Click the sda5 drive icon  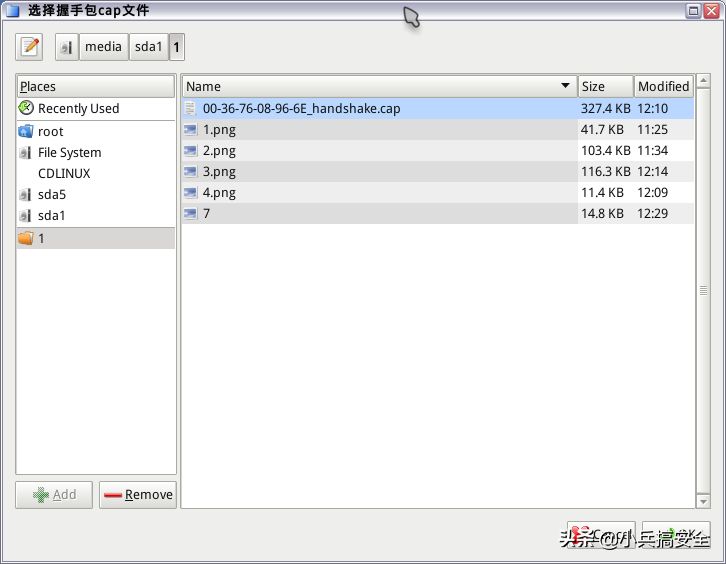[x=26, y=194]
